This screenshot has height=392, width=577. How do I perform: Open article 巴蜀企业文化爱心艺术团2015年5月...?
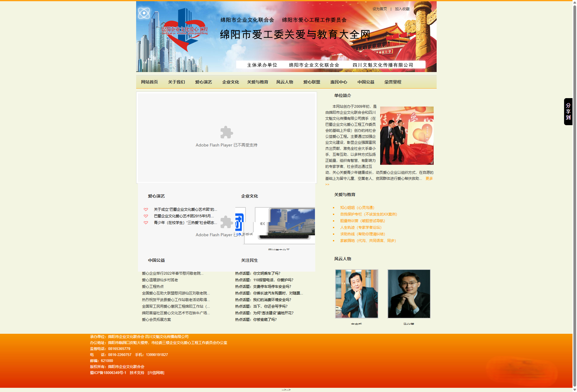tap(184, 216)
